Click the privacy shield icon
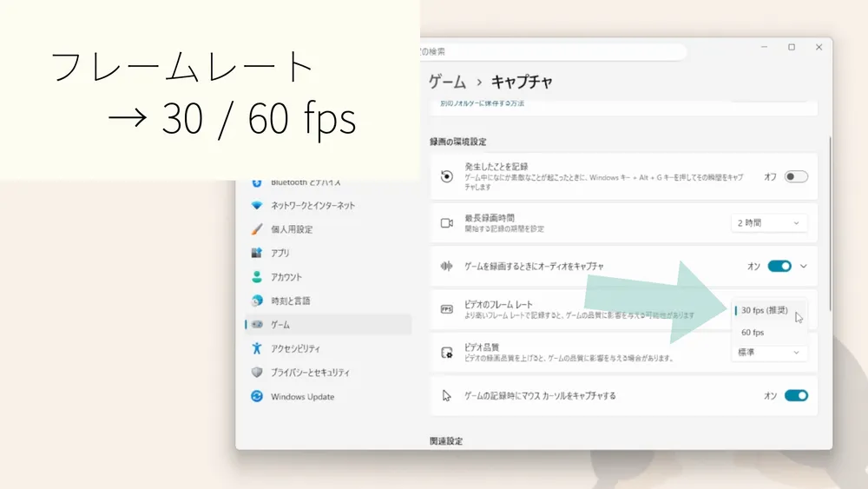Screen dimensions: 868x489 click(257, 372)
